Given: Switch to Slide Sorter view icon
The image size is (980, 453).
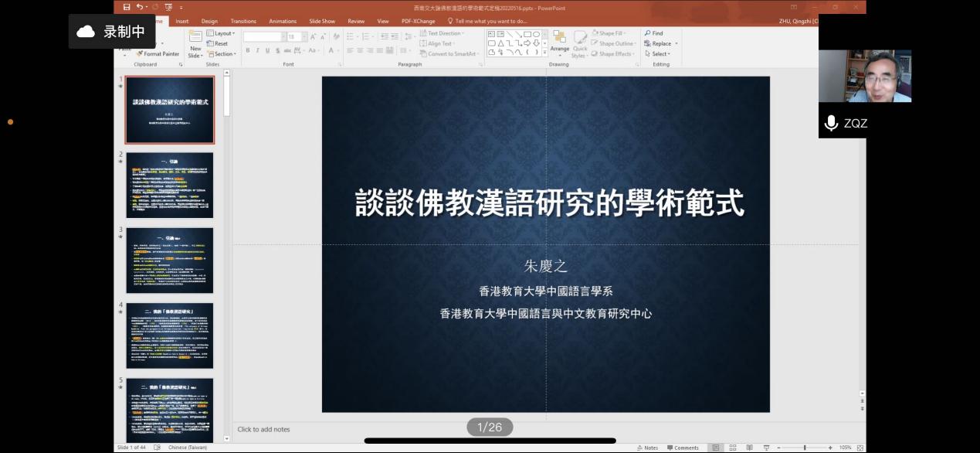Looking at the screenshot, I should point(733,448).
